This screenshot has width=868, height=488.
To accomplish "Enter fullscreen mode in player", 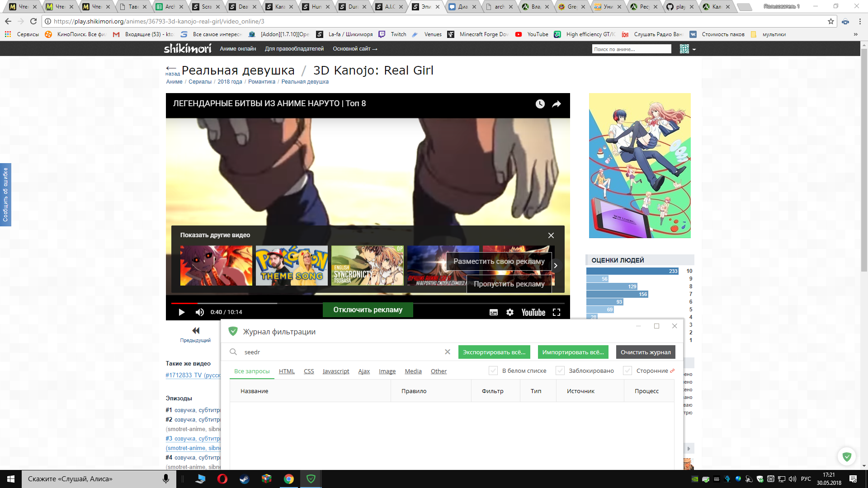I will coord(557,312).
